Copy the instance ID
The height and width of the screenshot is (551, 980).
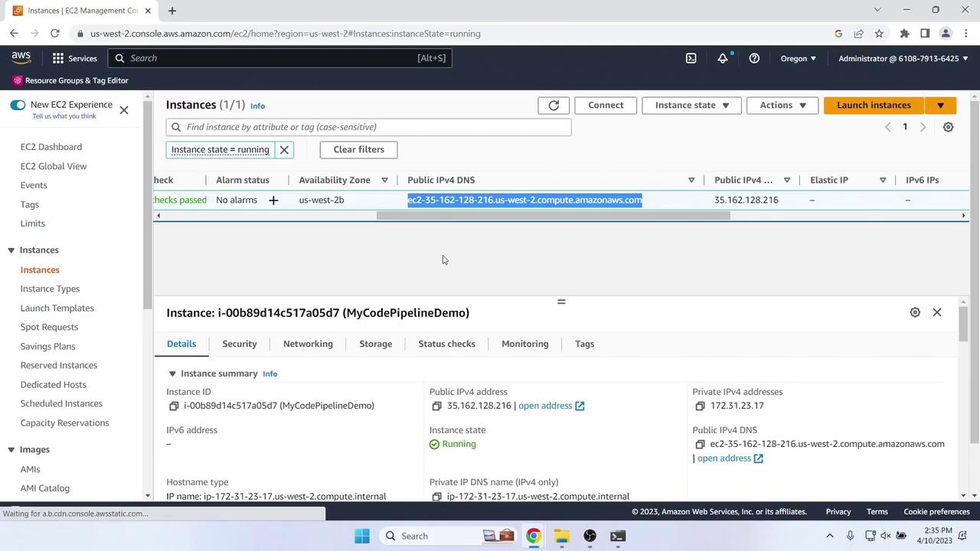coord(174,406)
